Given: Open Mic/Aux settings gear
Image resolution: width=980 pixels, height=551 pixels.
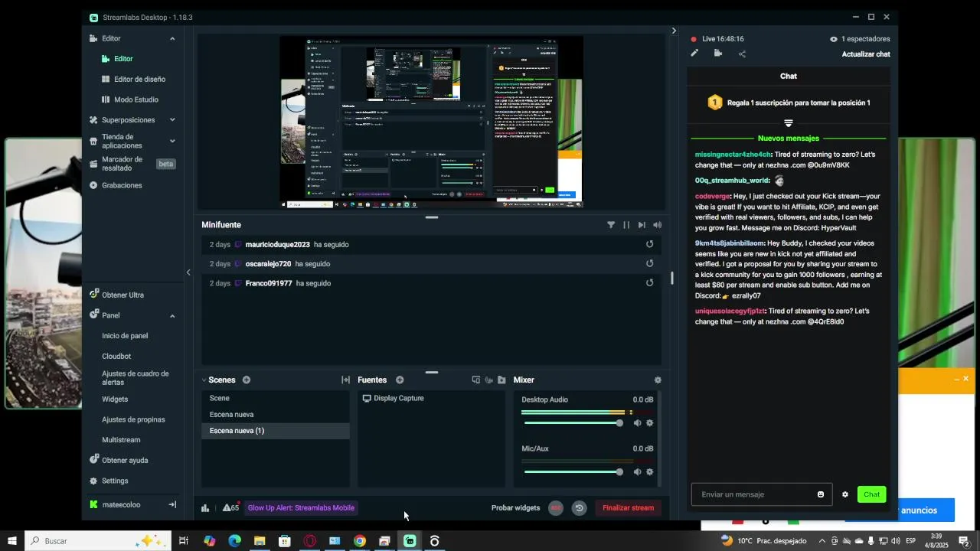Looking at the screenshot, I should (x=650, y=472).
